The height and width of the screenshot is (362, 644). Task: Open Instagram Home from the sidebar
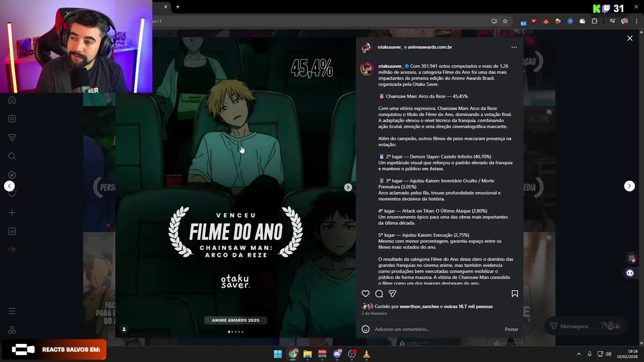(x=12, y=100)
